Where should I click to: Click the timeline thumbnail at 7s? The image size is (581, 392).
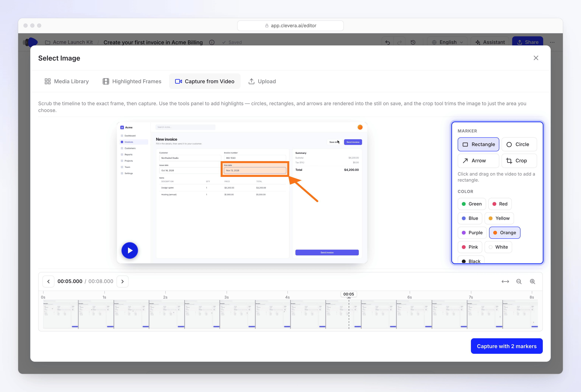pos(485,314)
